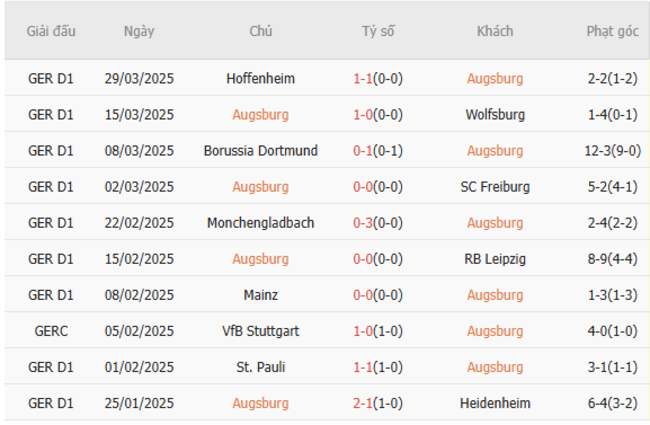Click the GERC league label
Image resolution: width=650 pixels, height=425 pixels.
[x=50, y=330]
